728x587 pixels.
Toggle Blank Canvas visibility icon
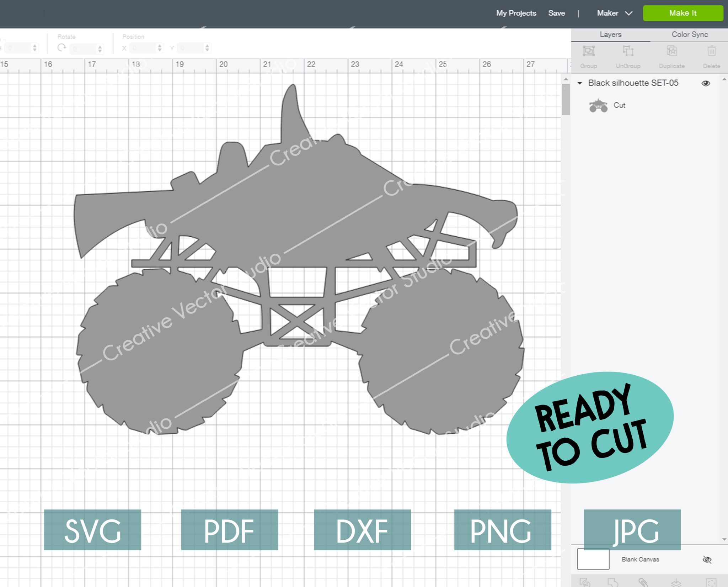pos(707,560)
